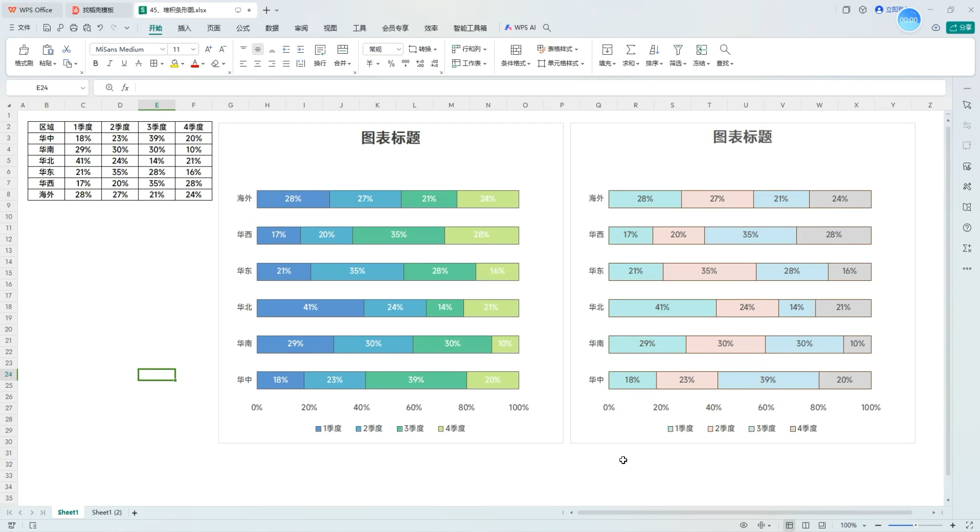Open the font name dropdown MiSans Medium
980x532 pixels.
[x=163, y=49]
